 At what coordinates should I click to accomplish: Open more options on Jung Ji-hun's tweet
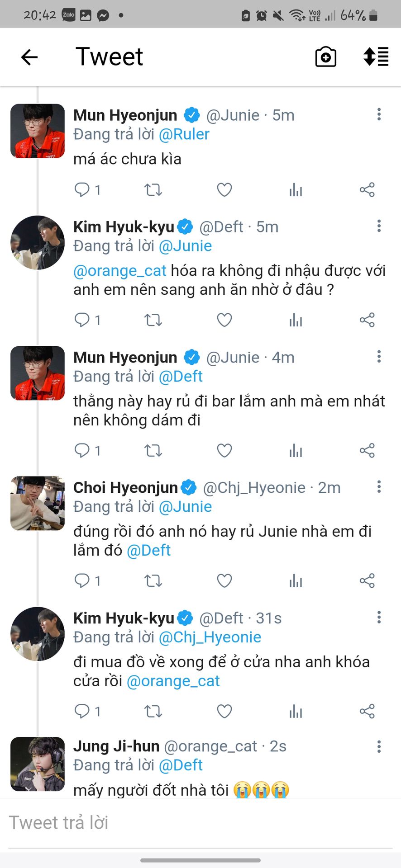click(x=379, y=746)
